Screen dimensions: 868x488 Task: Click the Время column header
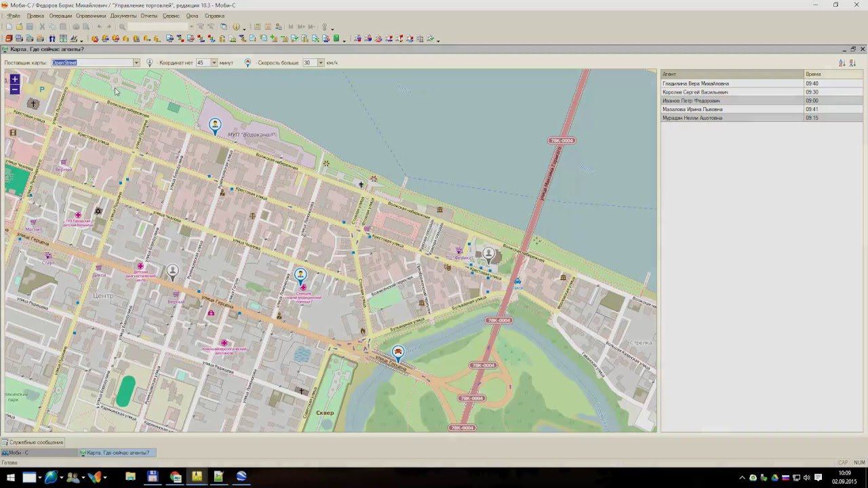click(x=833, y=74)
